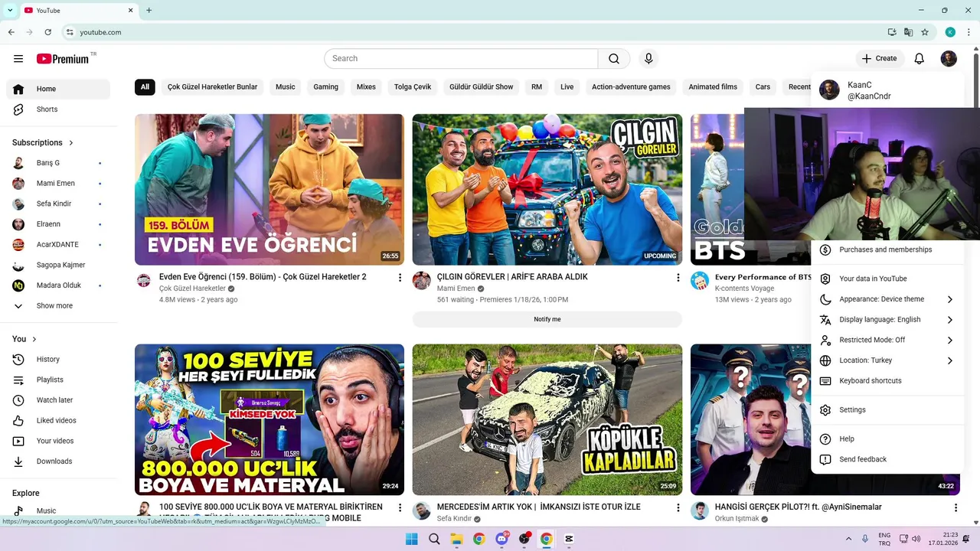Image resolution: width=980 pixels, height=551 pixels.
Task: Open Liked videos list
Action: click(58, 421)
